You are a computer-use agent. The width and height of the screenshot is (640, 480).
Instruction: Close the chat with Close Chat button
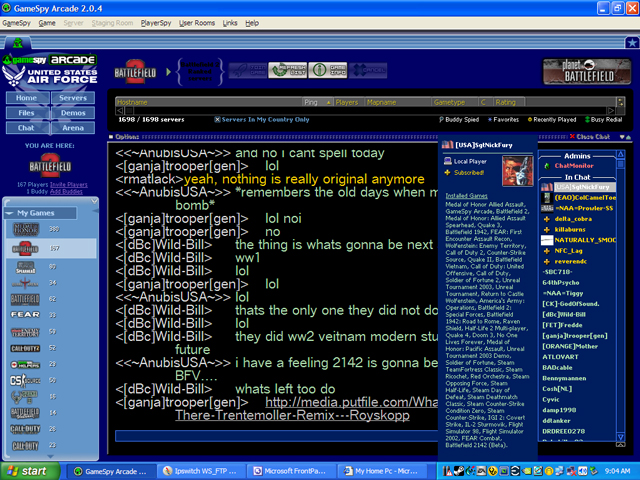pos(590,137)
